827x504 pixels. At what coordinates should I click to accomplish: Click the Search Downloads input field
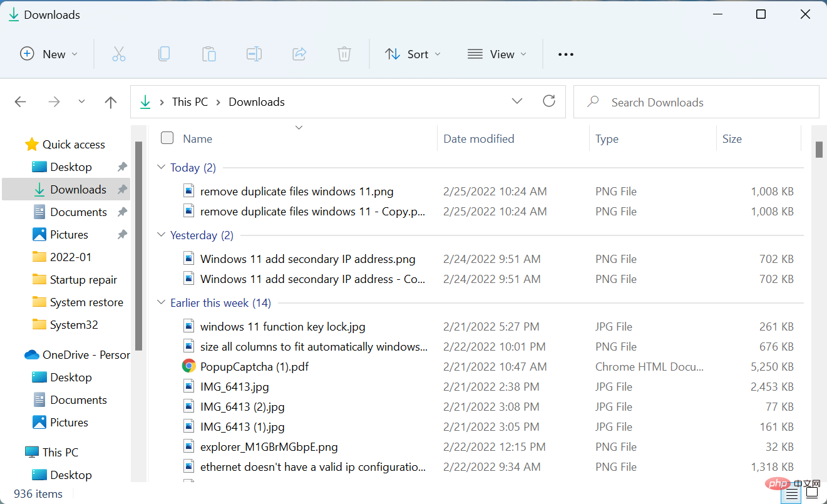(696, 102)
